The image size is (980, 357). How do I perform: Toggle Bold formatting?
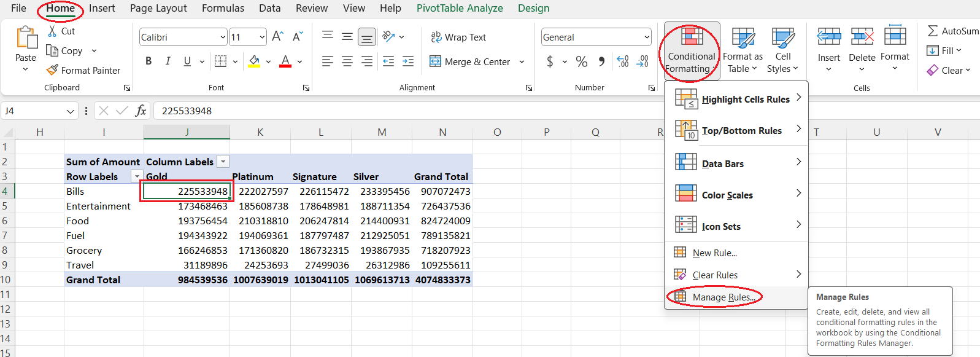pyautogui.click(x=149, y=61)
